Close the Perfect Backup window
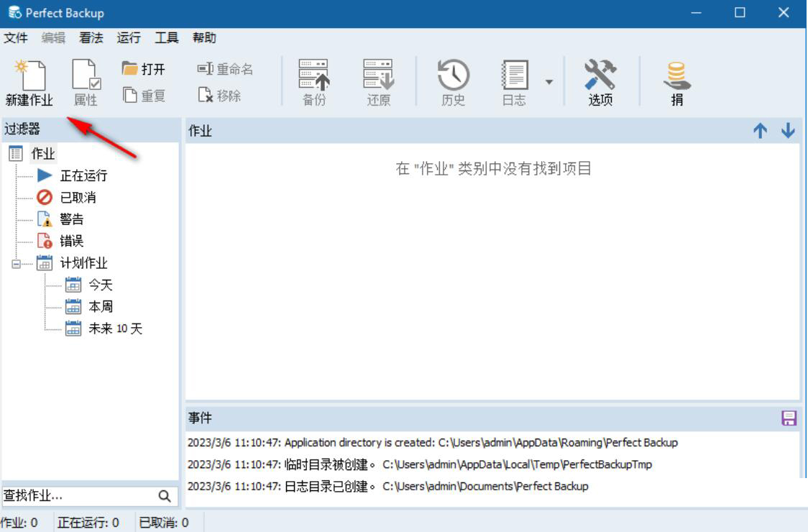The height and width of the screenshot is (532, 808). [784, 13]
